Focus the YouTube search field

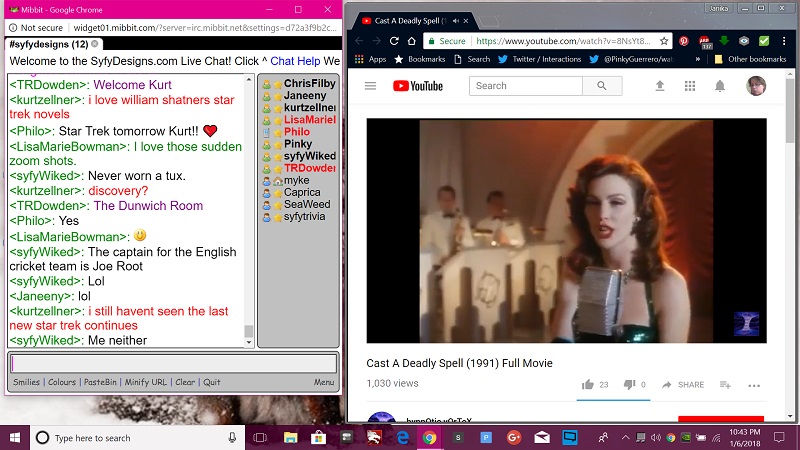526,86
